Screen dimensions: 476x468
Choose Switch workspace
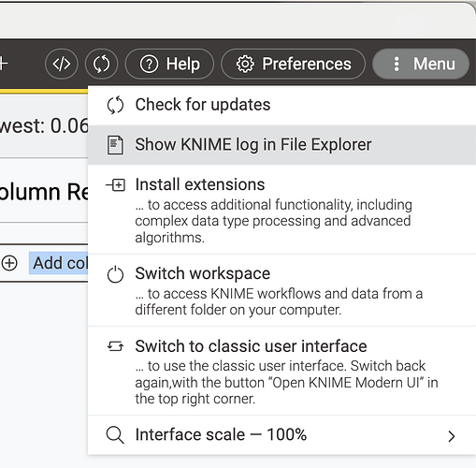point(281,290)
